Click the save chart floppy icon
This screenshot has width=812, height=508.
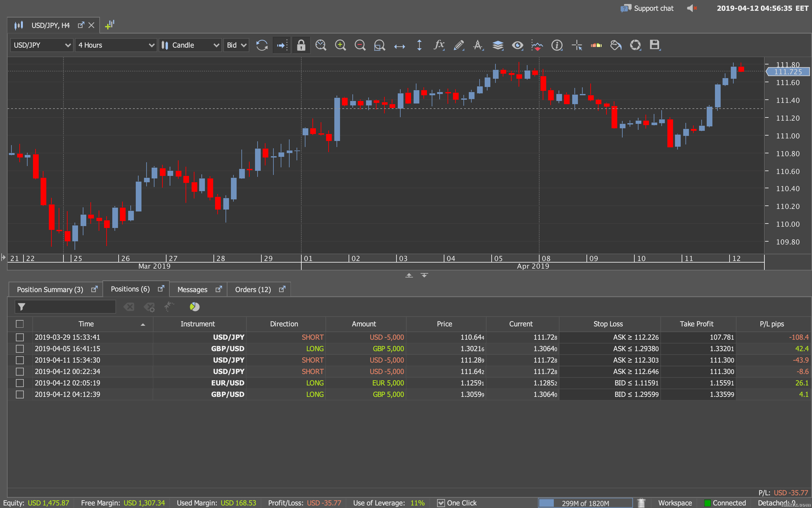pyautogui.click(x=655, y=45)
